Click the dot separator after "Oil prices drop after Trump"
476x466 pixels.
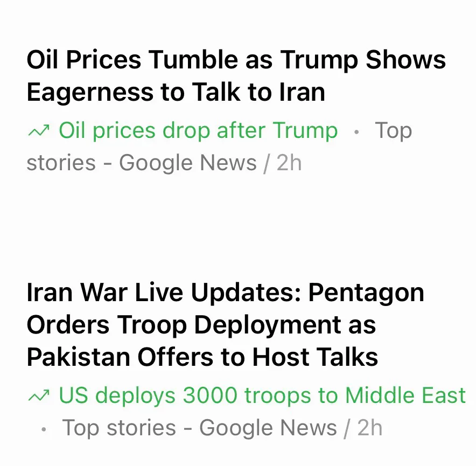click(356, 131)
